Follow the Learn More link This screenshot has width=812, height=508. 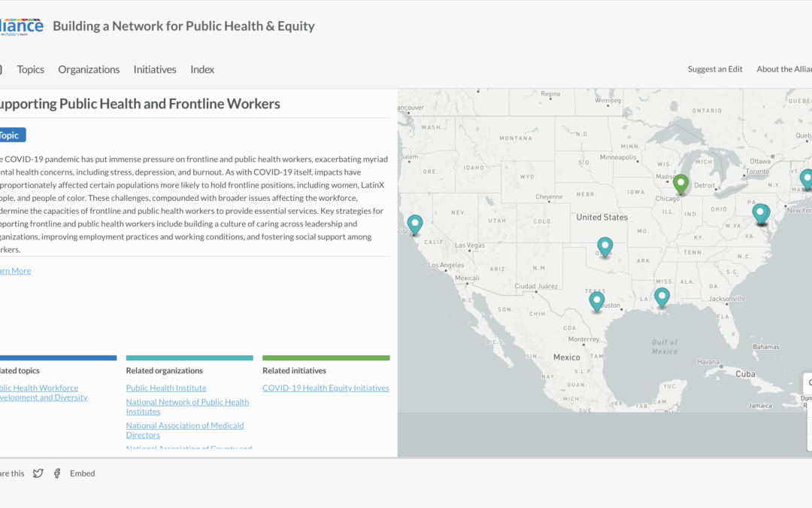click(14, 270)
